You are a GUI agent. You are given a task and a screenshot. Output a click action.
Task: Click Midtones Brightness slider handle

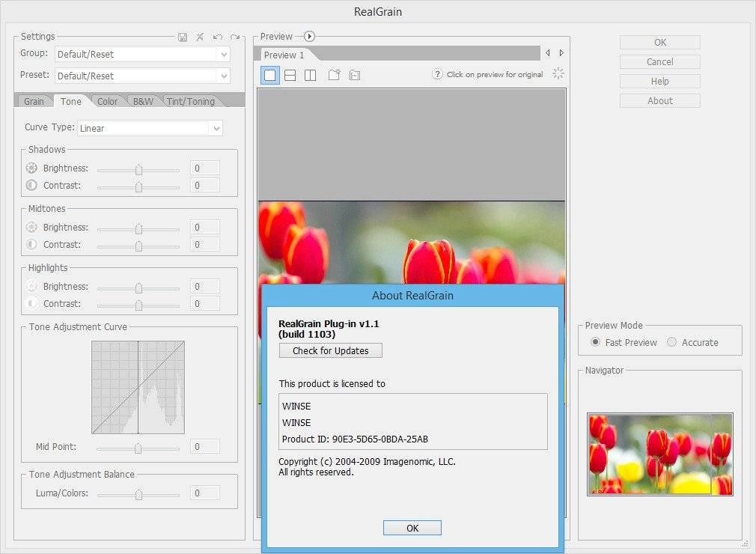(139, 229)
